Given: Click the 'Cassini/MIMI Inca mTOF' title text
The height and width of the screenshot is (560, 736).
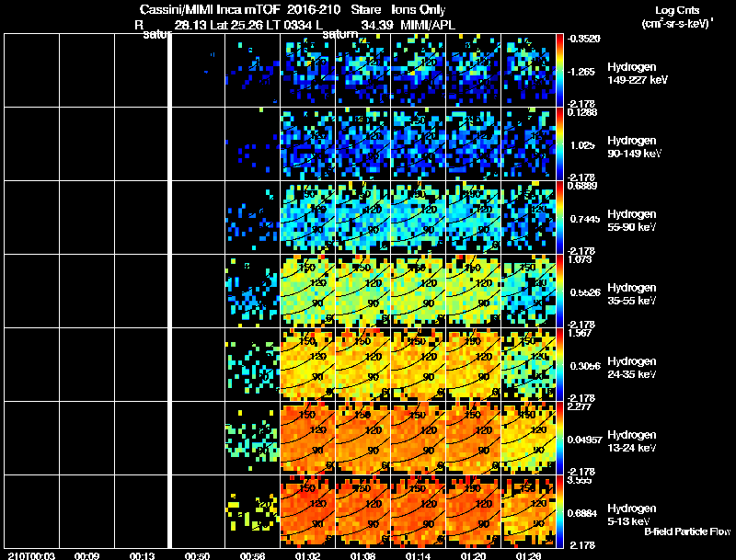Looking at the screenshot, I should [210, 9].
